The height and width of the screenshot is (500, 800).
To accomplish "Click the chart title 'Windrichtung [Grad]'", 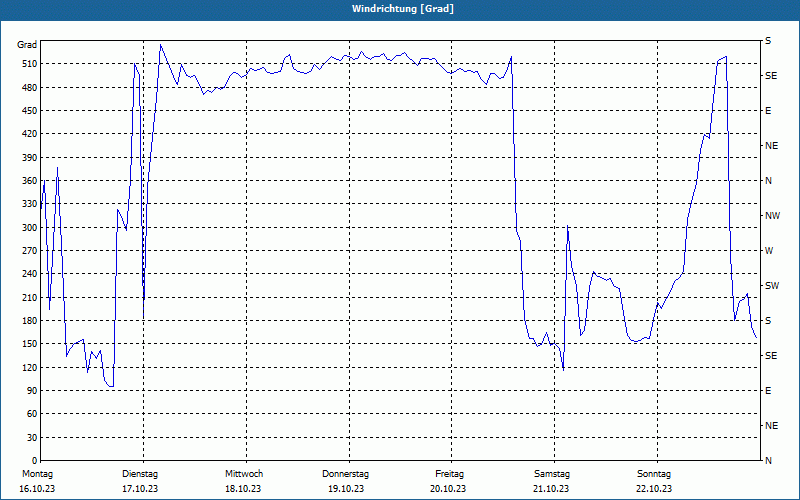I will [403, 9].
